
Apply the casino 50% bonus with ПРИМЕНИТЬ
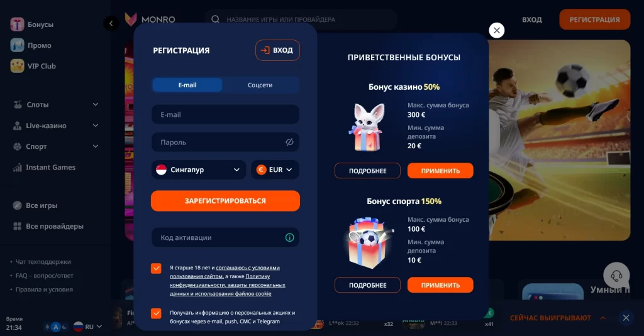[440, 171]
